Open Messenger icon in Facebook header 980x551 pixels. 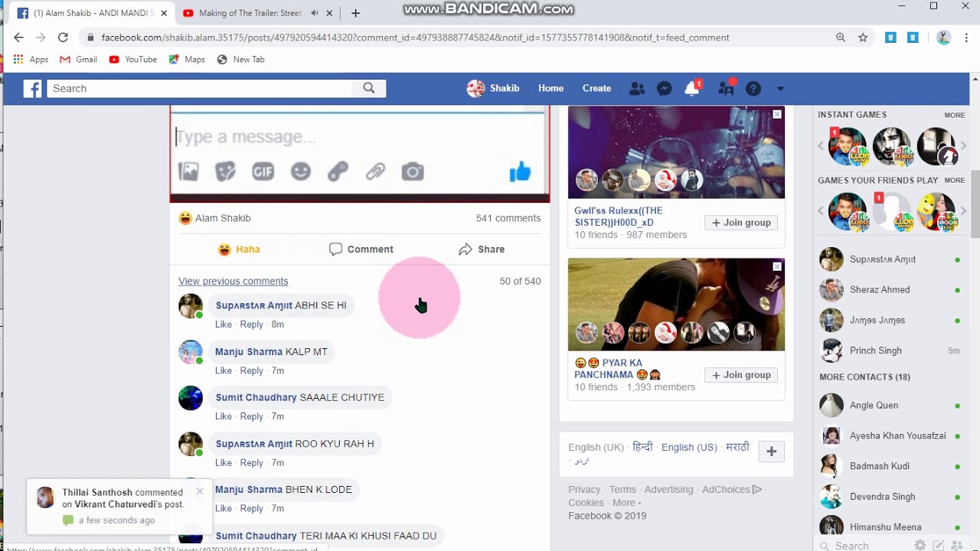point(665,89)
